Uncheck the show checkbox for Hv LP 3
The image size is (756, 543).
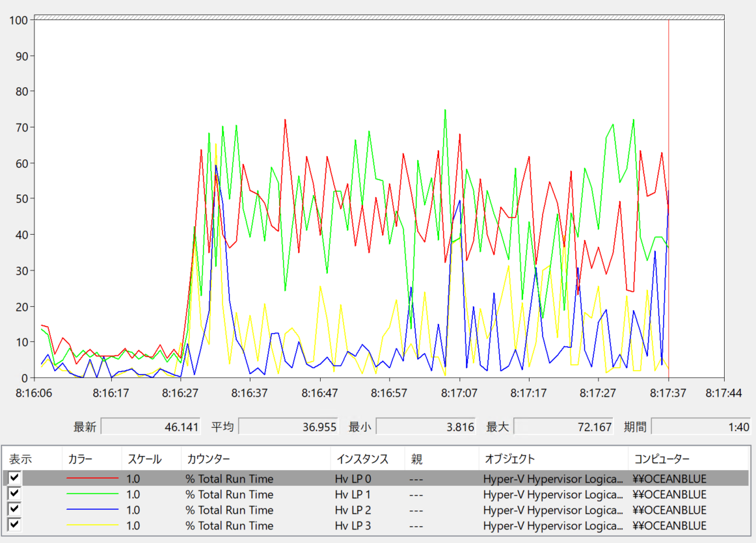point(14,524)
